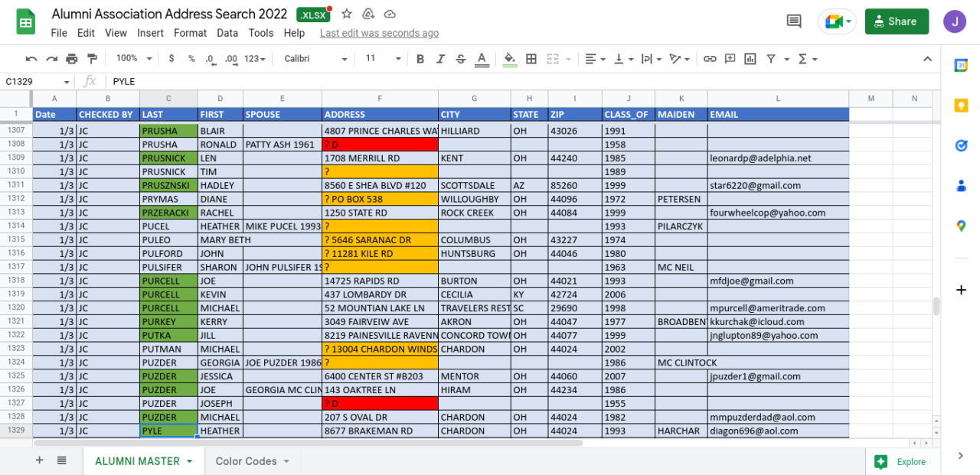Get add-ons plus icon in side panel
The width and height of the screenshot is (980, 475).
click(962, 290)
